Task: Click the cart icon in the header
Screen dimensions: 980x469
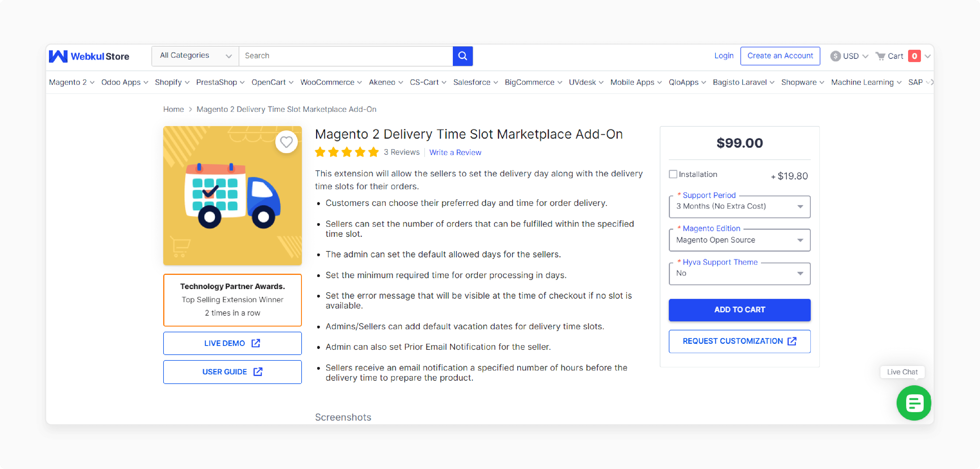Action: point(881,56)
